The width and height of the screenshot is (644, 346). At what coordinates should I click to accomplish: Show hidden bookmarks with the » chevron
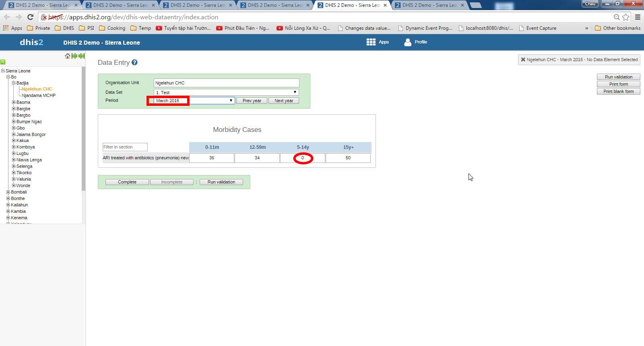[x=586, y=28]
